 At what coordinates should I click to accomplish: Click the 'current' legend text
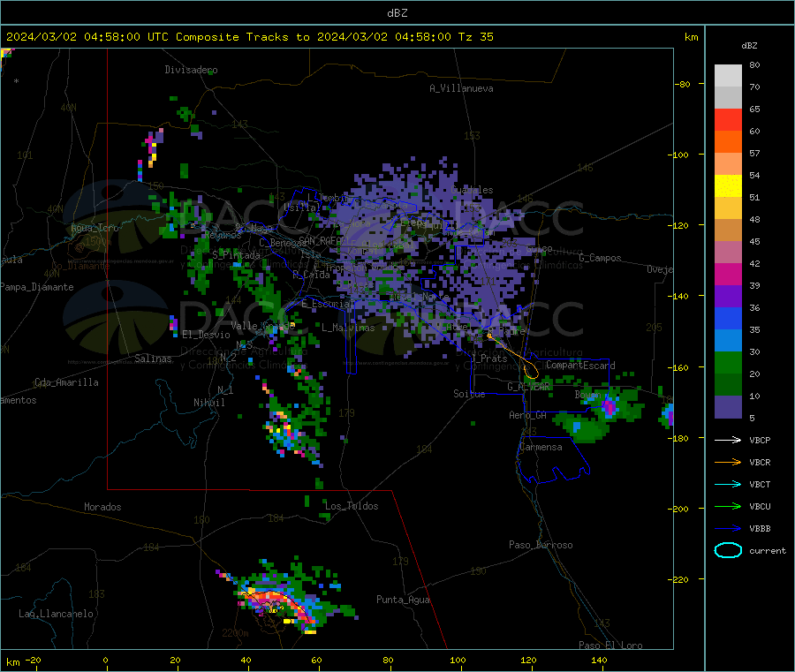768,550
